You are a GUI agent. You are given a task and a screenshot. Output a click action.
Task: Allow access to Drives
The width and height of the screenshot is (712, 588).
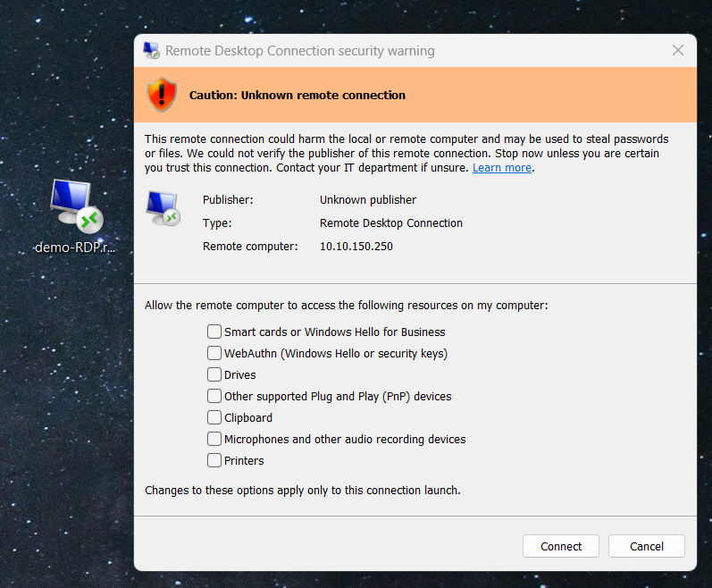214,374
